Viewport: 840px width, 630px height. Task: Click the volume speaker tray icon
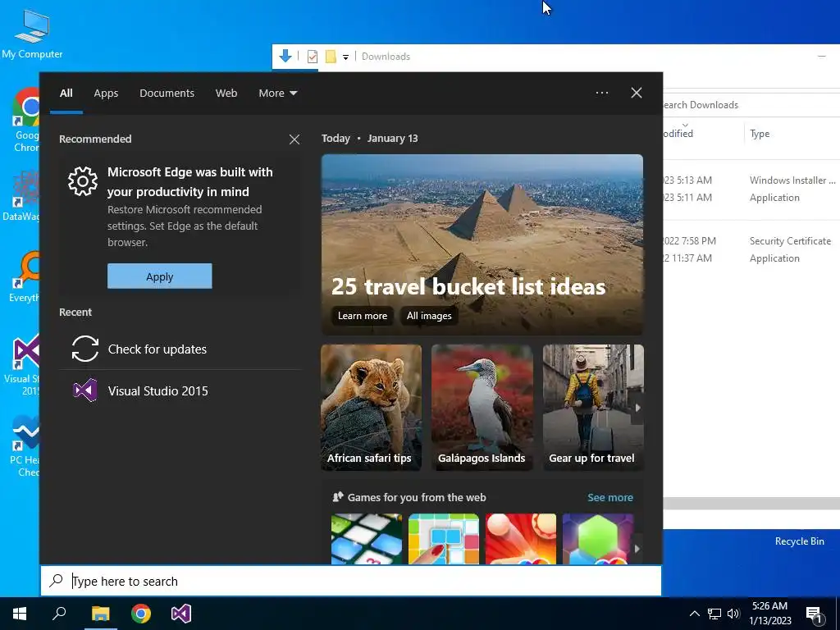733,614
